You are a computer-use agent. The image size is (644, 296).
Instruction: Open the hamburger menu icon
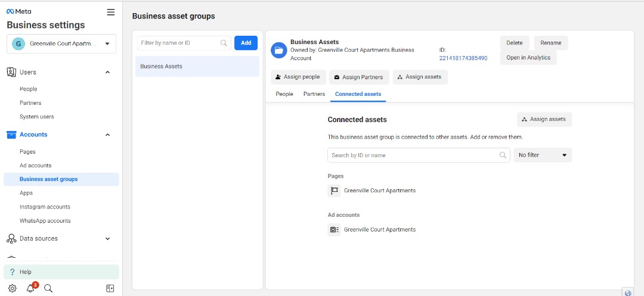[x=110, y=13]
